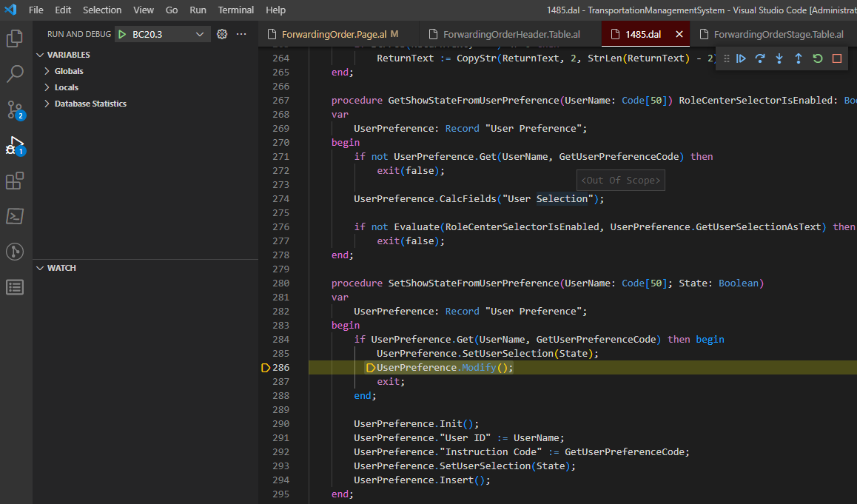Click UserPreference.Modify() on line 286

[x=445, y=368]
